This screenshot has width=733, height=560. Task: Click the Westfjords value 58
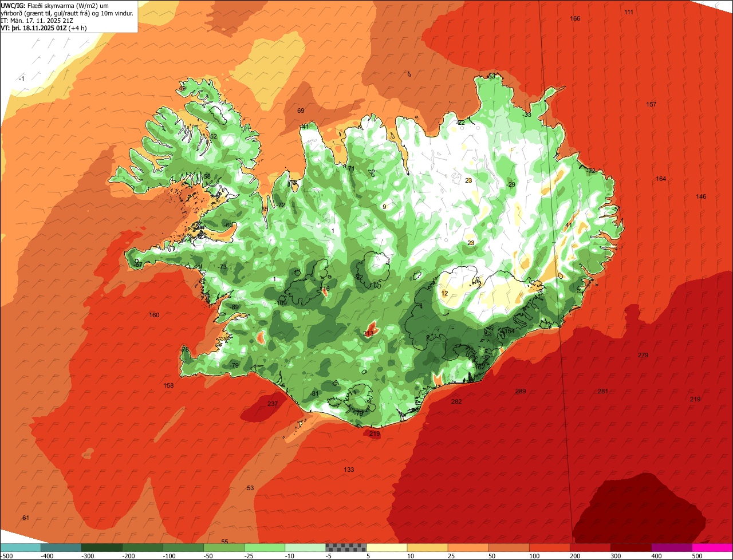pos(207,176)
